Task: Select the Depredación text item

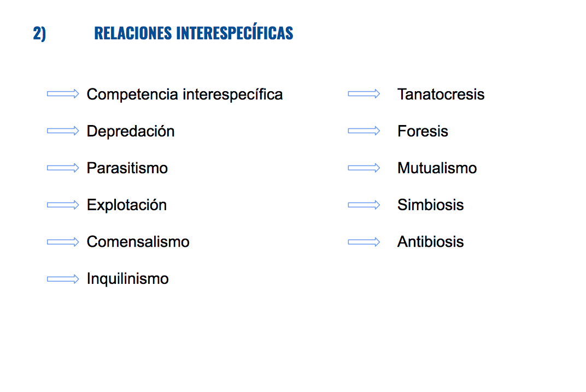Action: pos(131,131)
